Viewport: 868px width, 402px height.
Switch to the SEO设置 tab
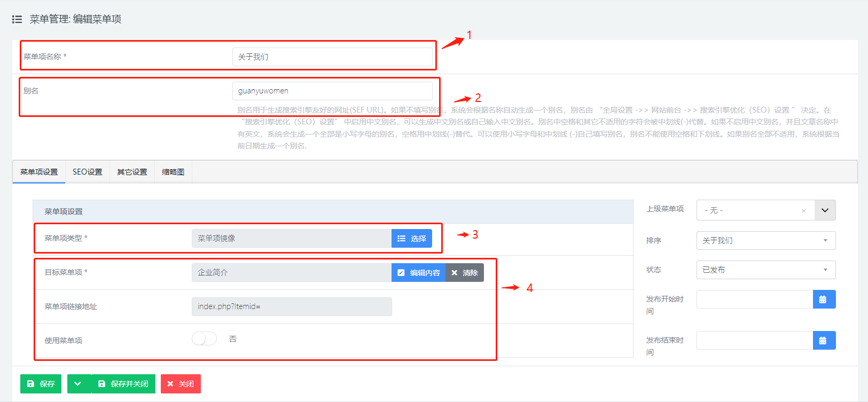[x=87, y=172]
